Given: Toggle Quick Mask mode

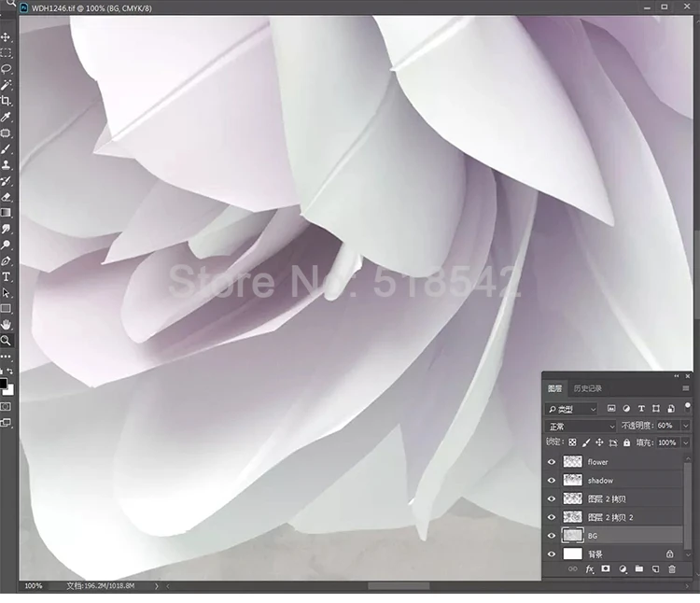Looking at the screenshot, I should coord(6,407).
